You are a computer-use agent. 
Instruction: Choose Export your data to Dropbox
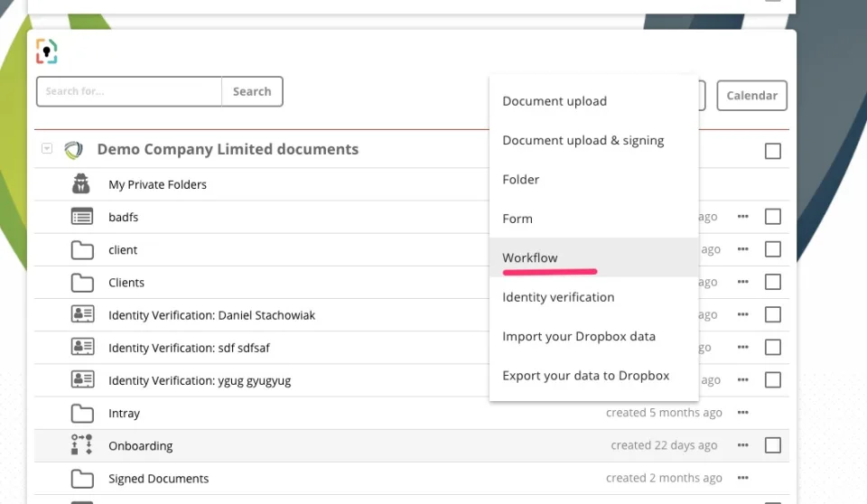594,376
